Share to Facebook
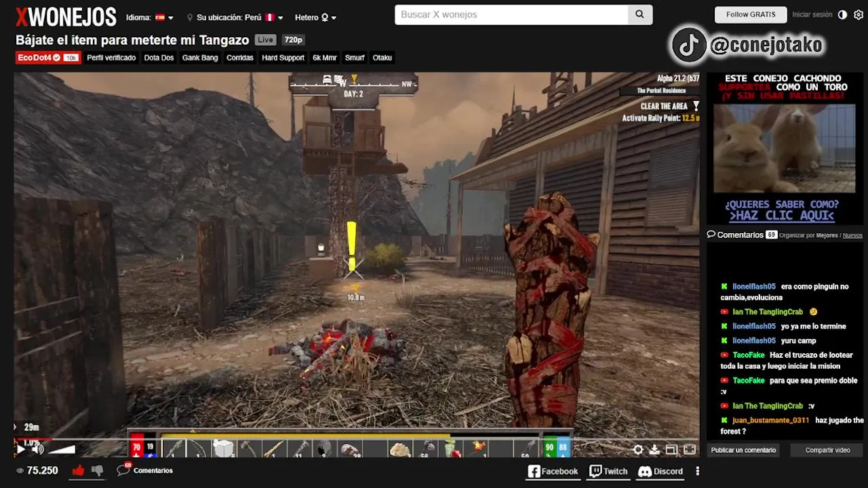Viewport: 868px width, 488px height. click(x=553, y=471)
